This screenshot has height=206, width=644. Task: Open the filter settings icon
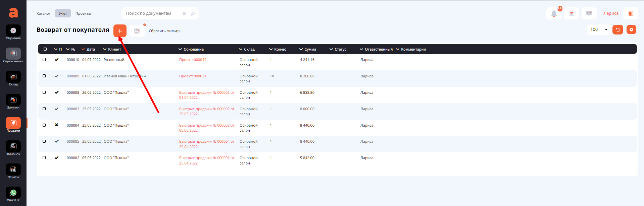137,31
